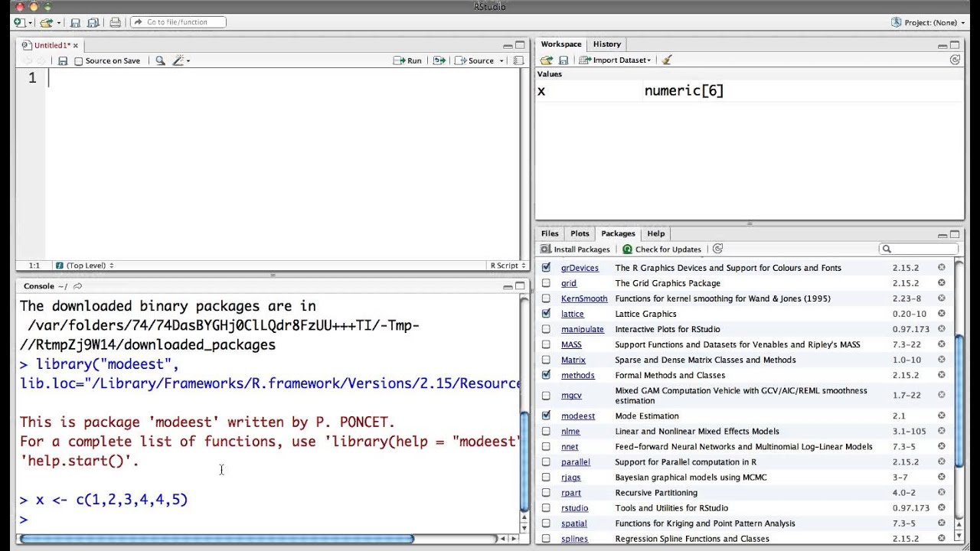Click the Go to file/function field
Viewport: 980px width, 551px height.
178,22
